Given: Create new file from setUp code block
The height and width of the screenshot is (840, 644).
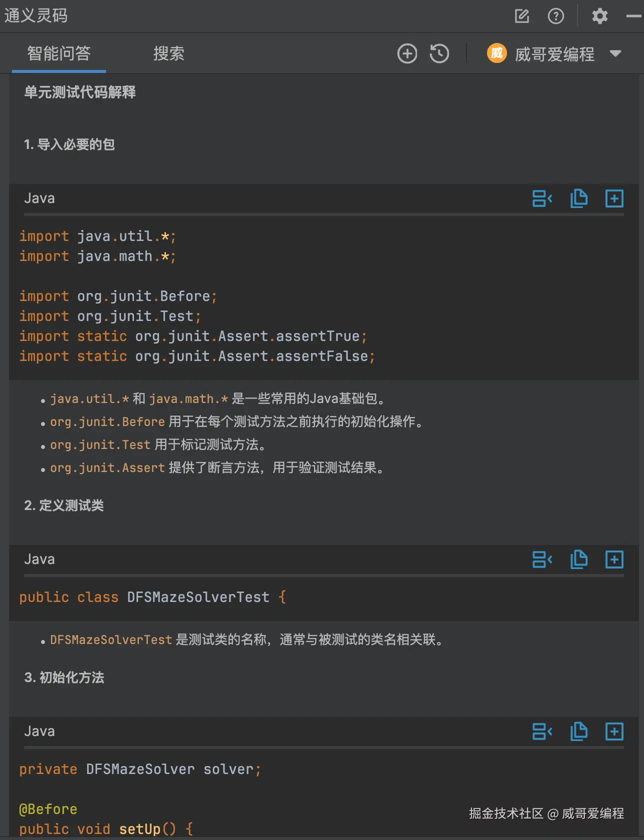Looking at the screenshot, I should 614,731.
